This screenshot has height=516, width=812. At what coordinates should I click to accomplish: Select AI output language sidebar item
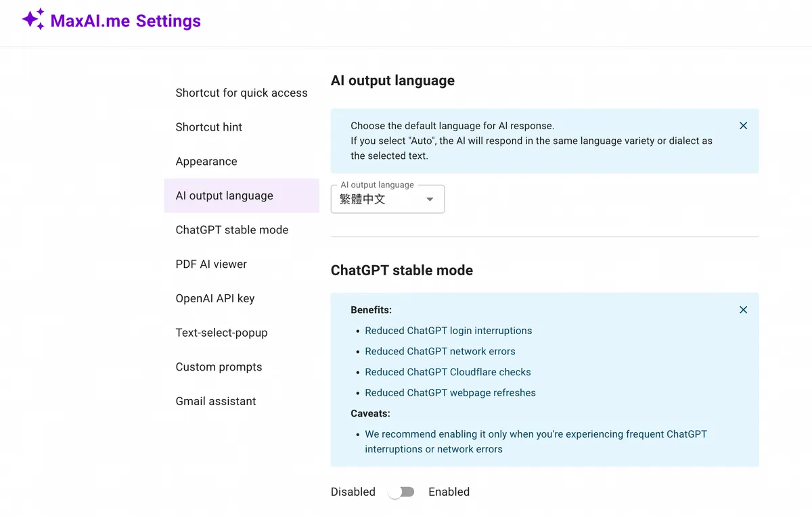pyautogui.click(x=224, y=196)
